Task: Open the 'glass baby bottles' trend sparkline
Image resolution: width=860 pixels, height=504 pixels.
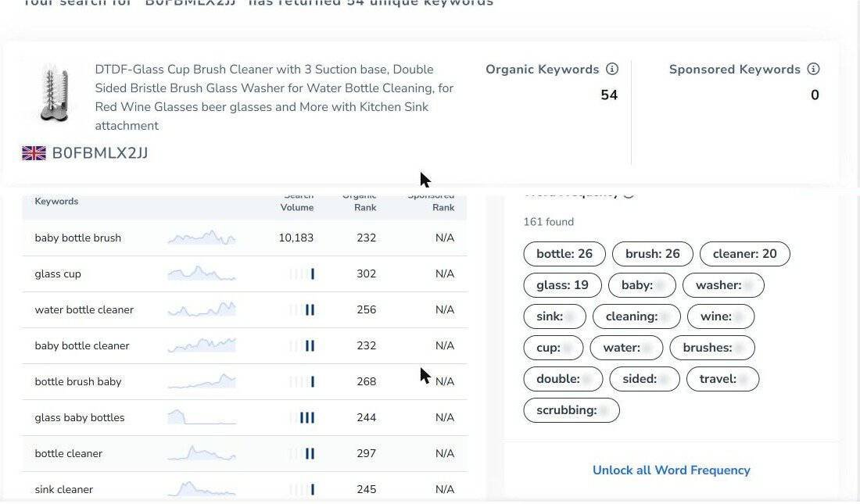Action: point(202,416)
